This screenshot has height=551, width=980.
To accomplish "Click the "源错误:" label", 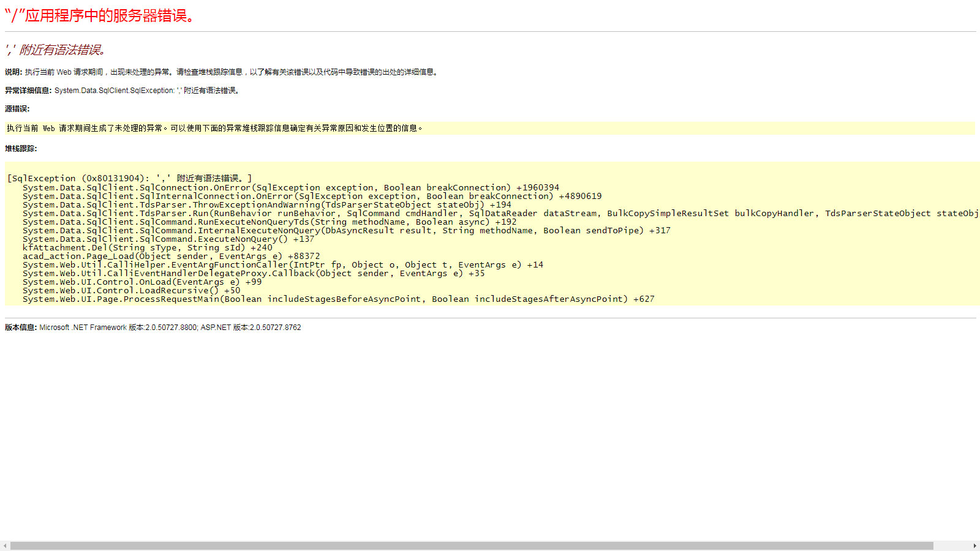I will click(17, 109).
